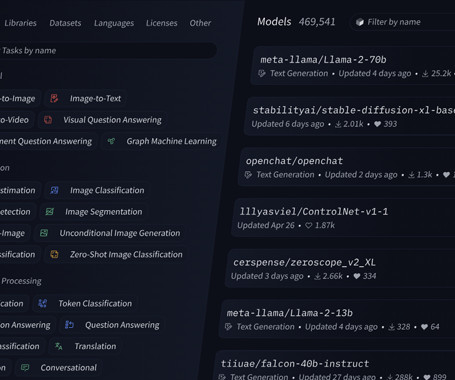
Task: Open the meta-llama/Llama-2-70b model
Action: [x=323, y=60]
